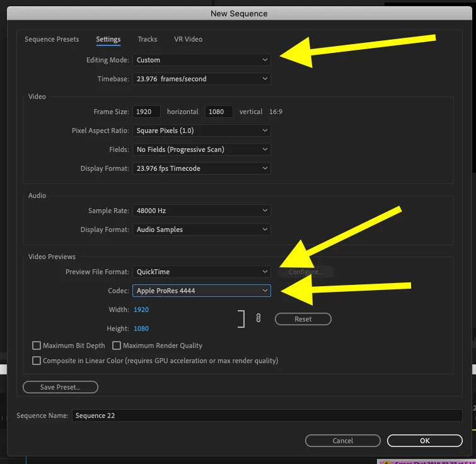Open the Preview File Format dropdown

click(x=202, y=272)
